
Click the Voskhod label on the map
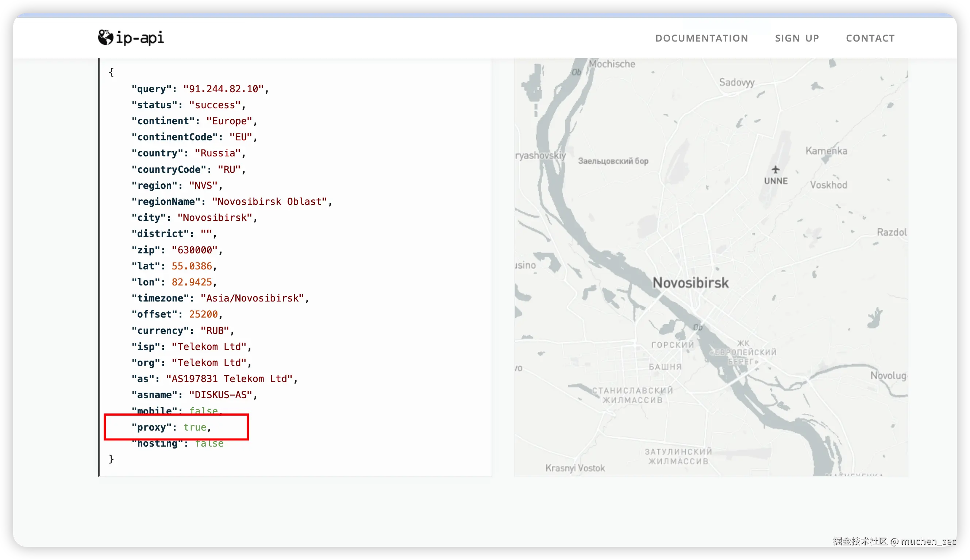click(x=828, y=185)
